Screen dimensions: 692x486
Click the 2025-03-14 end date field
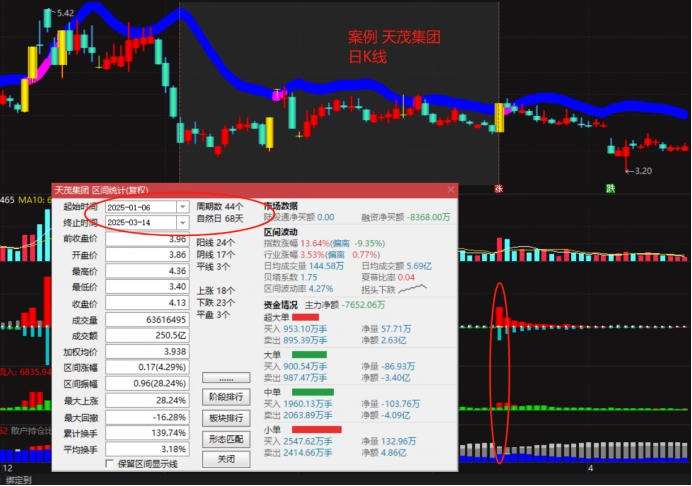(141, 222)
